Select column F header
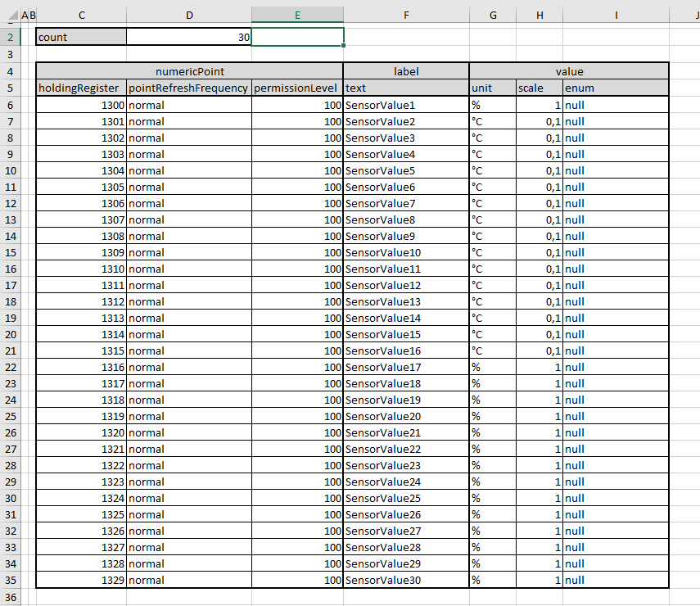The image size is (700, 606). (406, 14)
